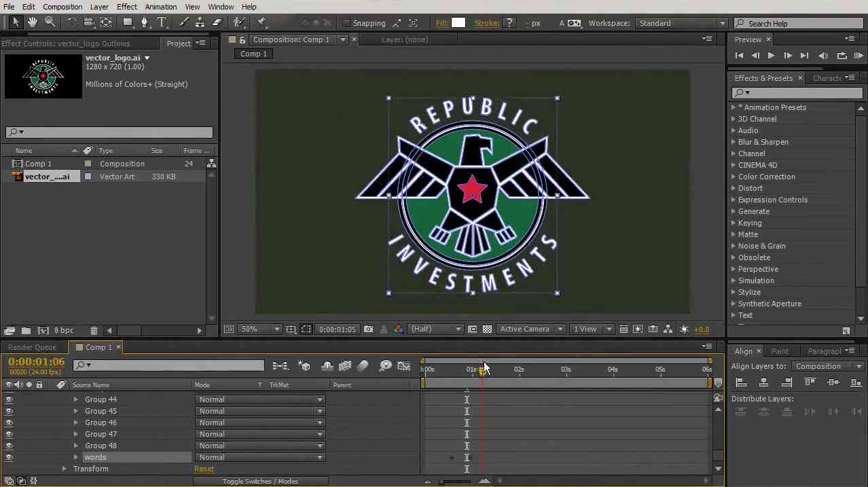The image size is (868, 487).
Task: Open the Active Camera view dropdown
Action: click(x=530, y=329)
